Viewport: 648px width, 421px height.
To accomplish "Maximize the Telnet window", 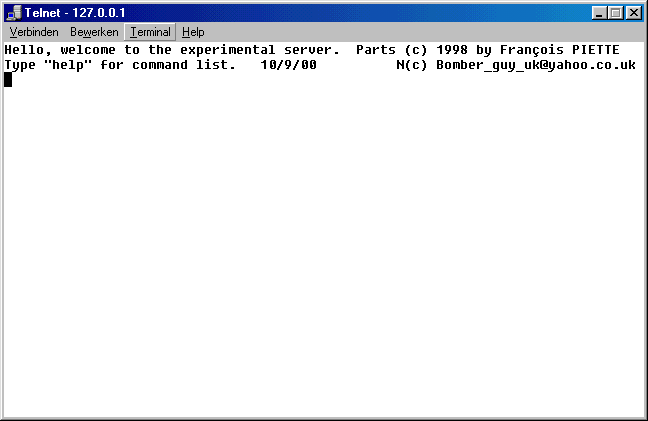I will [615, 13].
